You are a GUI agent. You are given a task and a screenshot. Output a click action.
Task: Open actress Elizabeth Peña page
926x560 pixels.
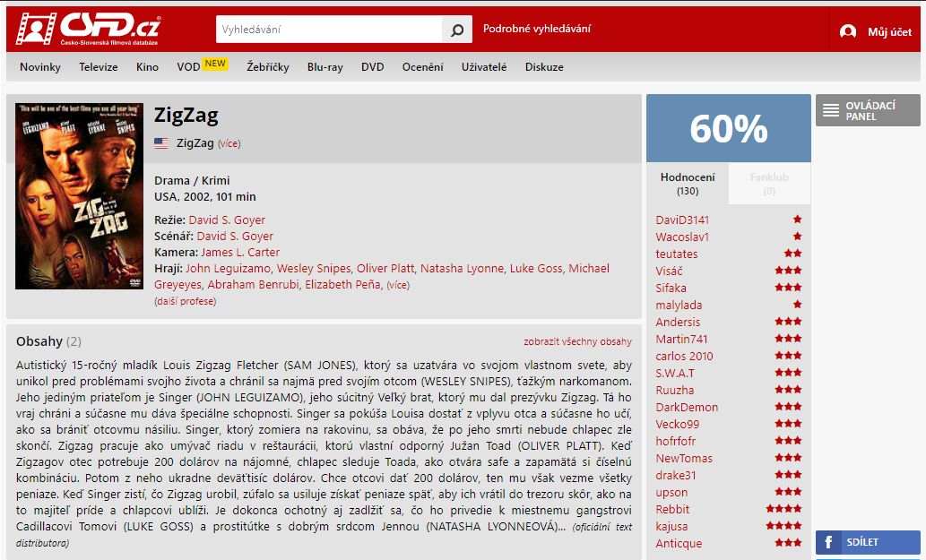[342, 284]
